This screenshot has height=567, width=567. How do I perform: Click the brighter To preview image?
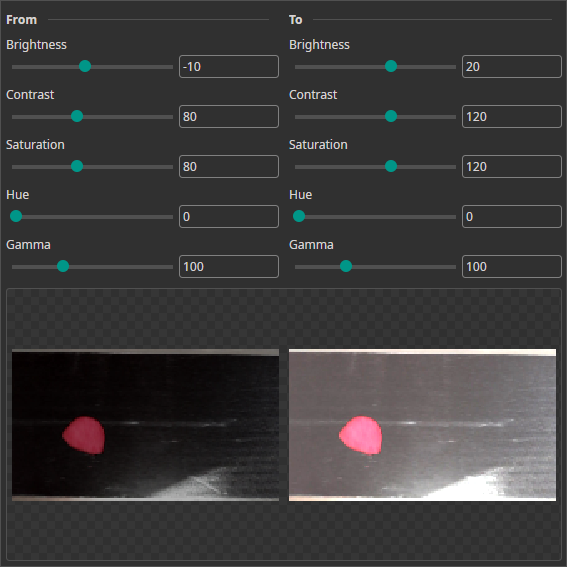[x=422, y=425]
